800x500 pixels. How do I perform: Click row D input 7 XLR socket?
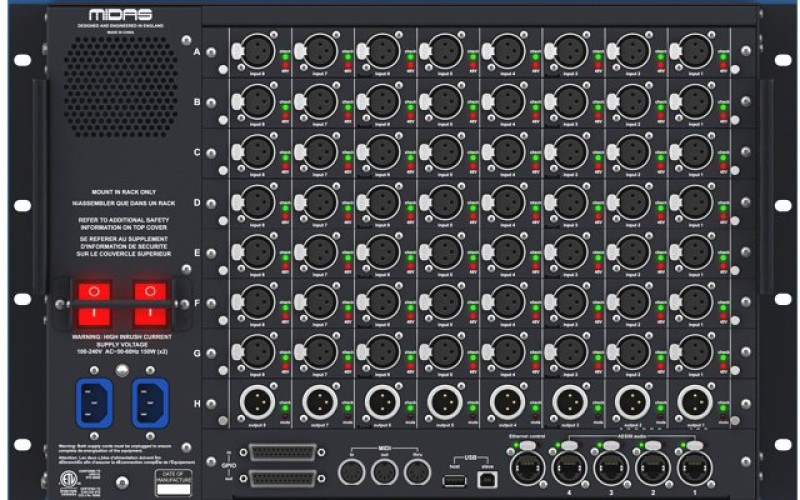tap(320, 203)
